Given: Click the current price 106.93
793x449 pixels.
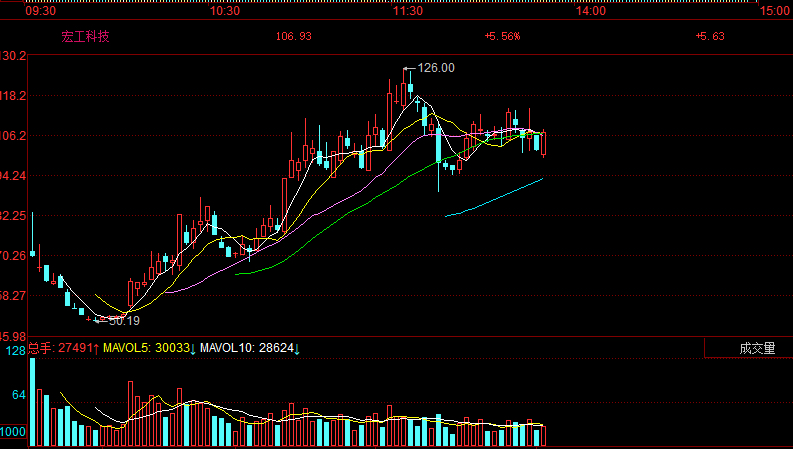Looking at the screenshot, I should click(293, 36).
